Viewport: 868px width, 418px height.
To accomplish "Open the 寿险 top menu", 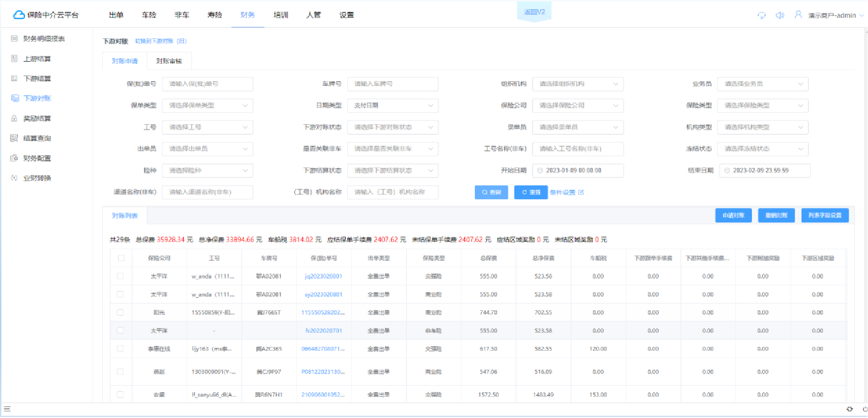I will 215,15.
